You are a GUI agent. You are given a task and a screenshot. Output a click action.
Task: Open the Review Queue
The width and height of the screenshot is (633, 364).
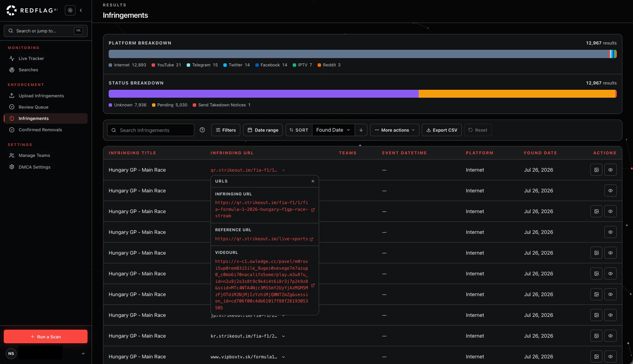click(x=46, y=107)
